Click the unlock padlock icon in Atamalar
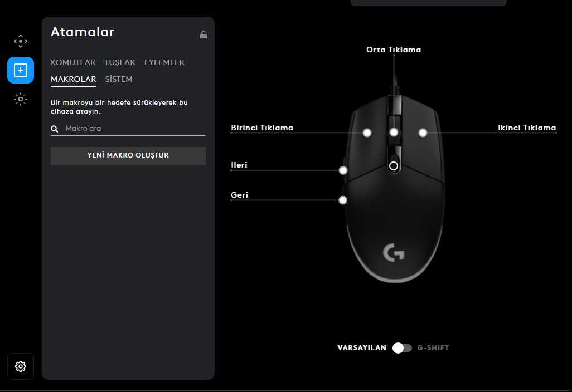Image resolution: width=572 pixels, height=392 pixels. (x=203, y=35)
